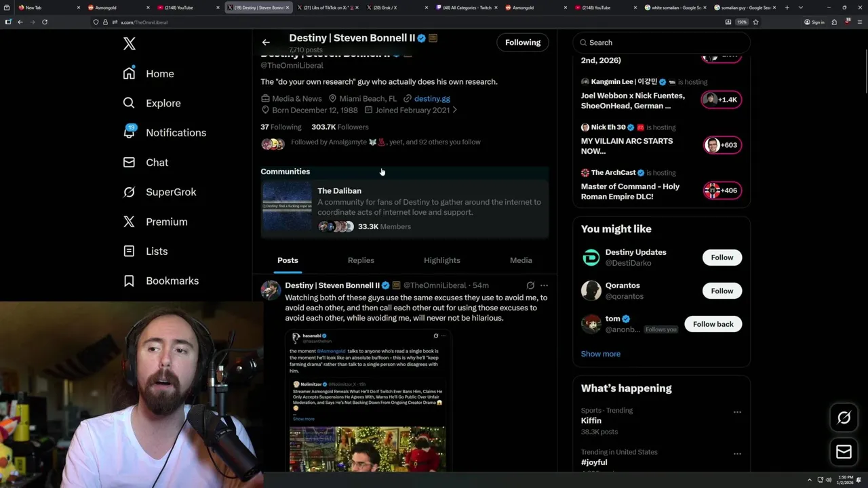Open The Daliban community card
Screen dimensions: 868x488
click(x=404, y=209)
